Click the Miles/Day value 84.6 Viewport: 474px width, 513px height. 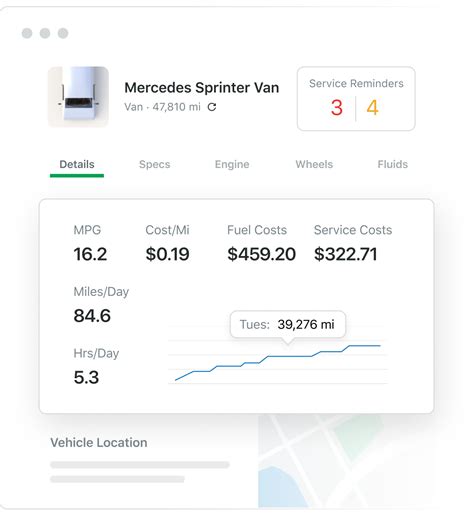point(92,316)
